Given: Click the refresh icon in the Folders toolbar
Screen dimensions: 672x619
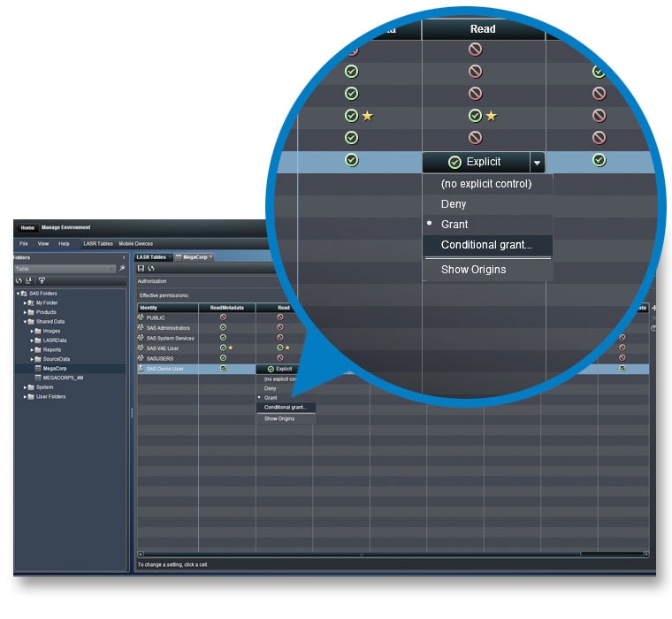Looking at the screenshot, I should pos(19,281).
